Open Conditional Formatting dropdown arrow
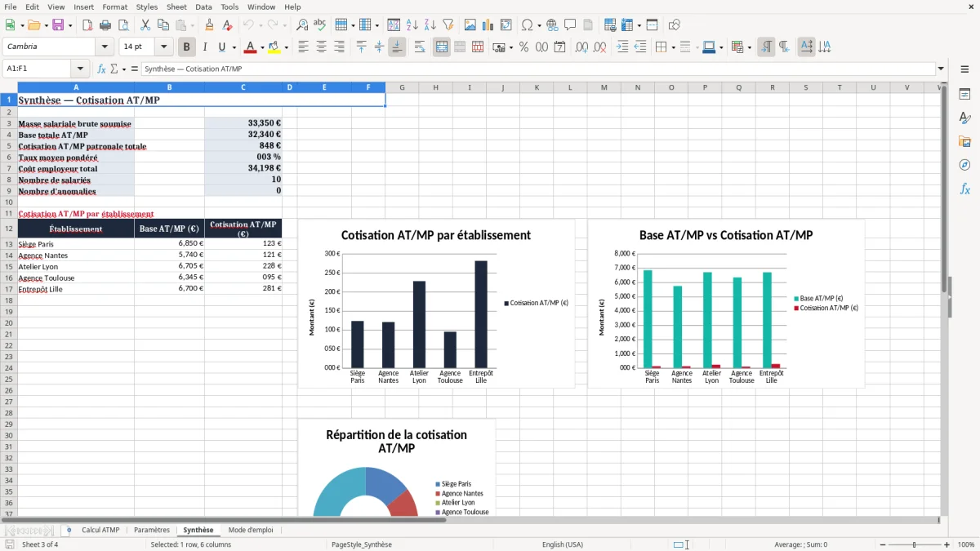The height and width of the screenshot is (551, 980). click(749, 47)
